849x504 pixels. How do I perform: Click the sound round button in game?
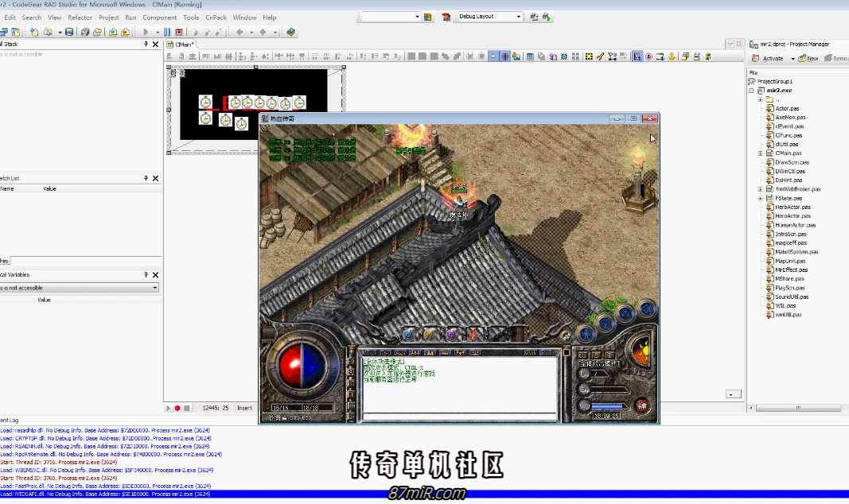click(x=646, y=308)
